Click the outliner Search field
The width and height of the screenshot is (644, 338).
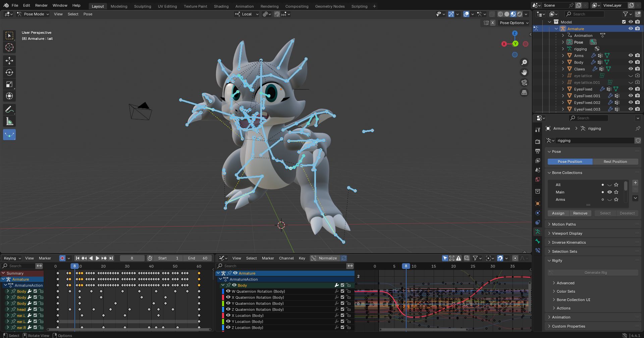pos(585,14)
